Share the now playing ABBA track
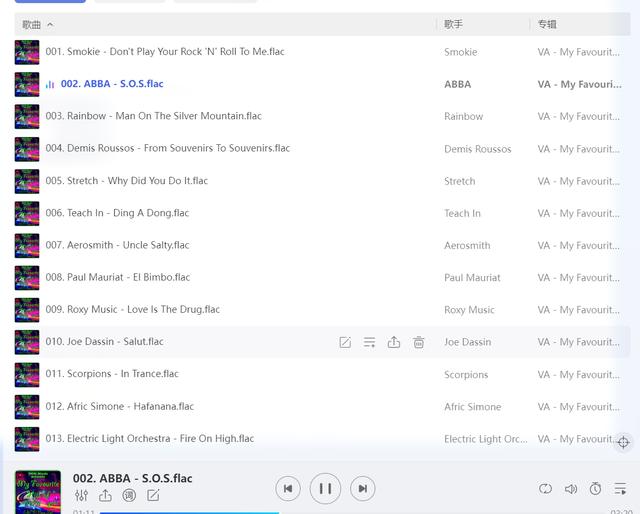 pos(105,496)
